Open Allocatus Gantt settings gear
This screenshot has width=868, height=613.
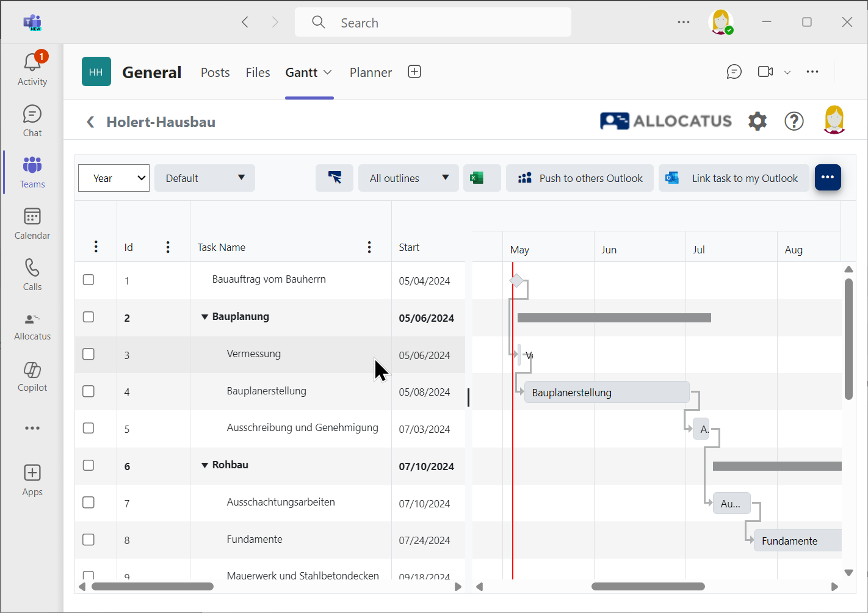tap(757, 121)
